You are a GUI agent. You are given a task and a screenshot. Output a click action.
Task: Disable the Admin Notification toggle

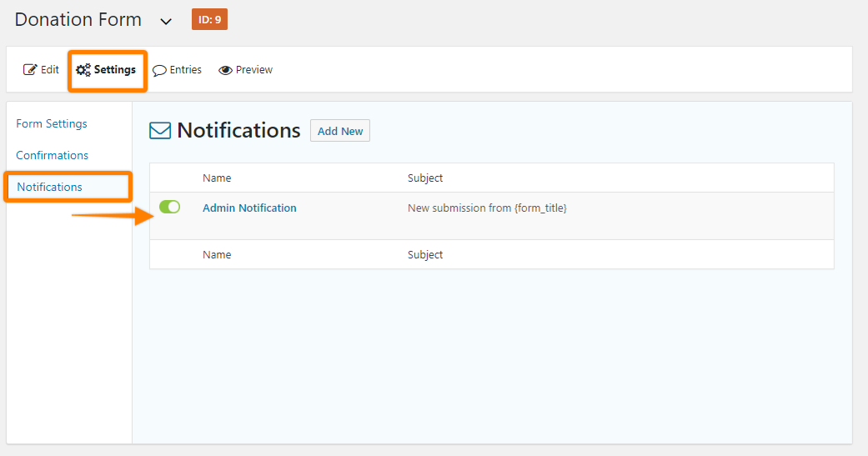click(x=169, y=207)
